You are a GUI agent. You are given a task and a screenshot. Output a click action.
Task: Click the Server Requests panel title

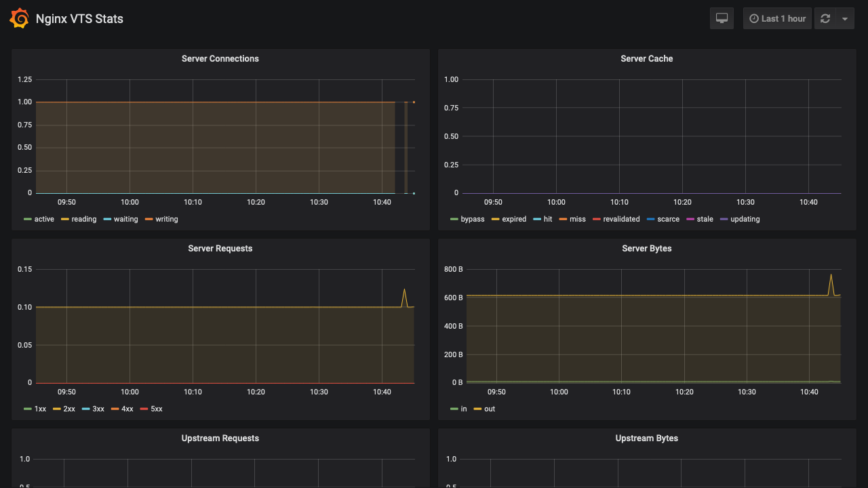pyautogui.click(x=220, y=248)
